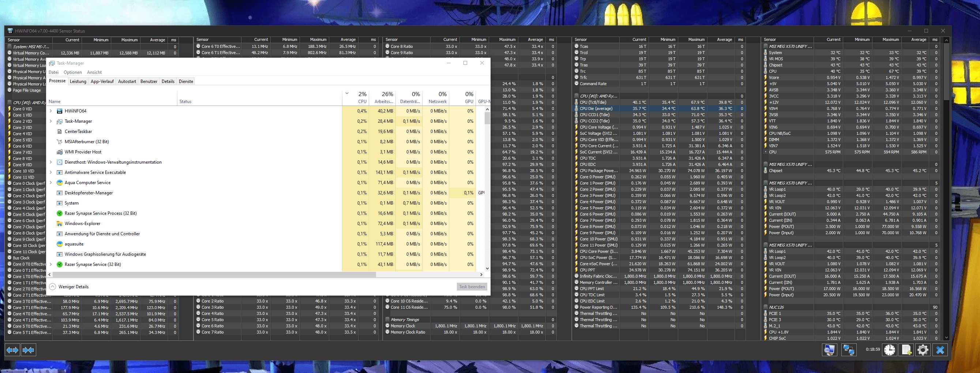Click the Aqua Computer Service icon

click(x=59, y=183)
